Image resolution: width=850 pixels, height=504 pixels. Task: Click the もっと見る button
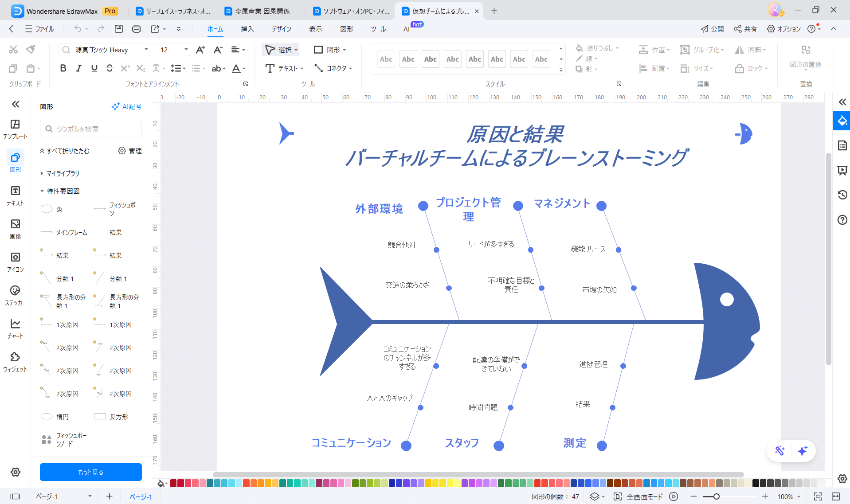(91, 472)
